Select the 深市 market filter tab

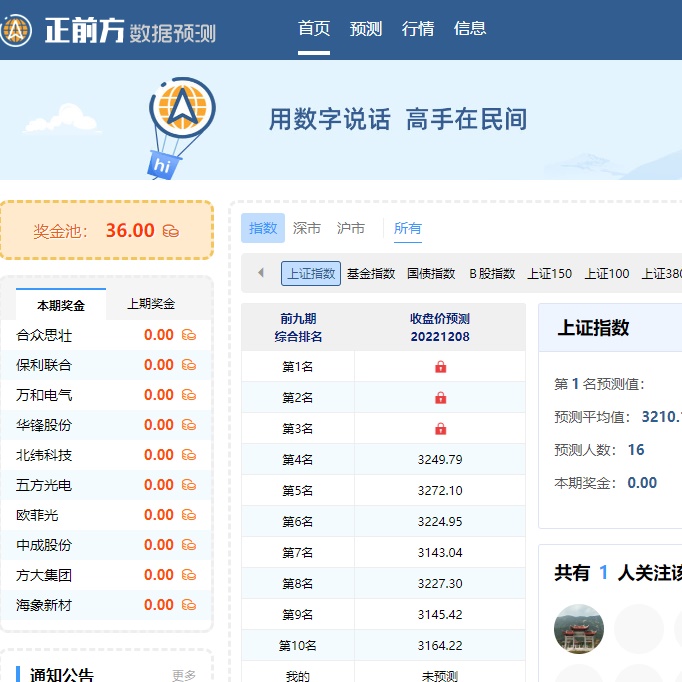pyautogui.click(x=307, y=228)
